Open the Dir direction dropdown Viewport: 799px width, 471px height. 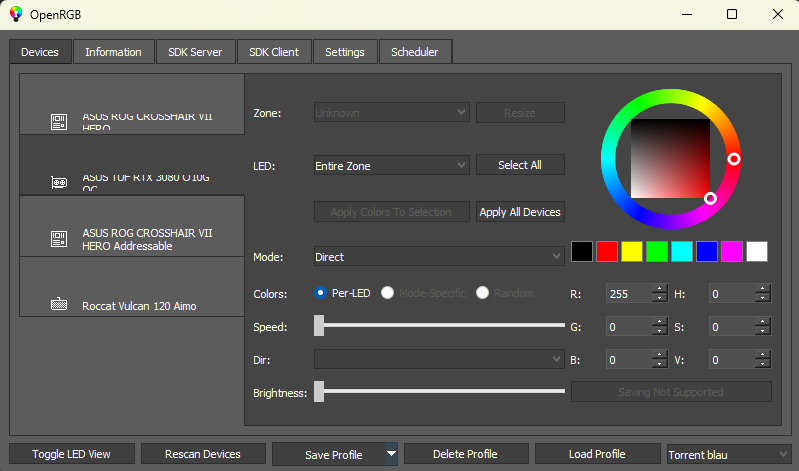pyautogui.click(x=439, y=359)
